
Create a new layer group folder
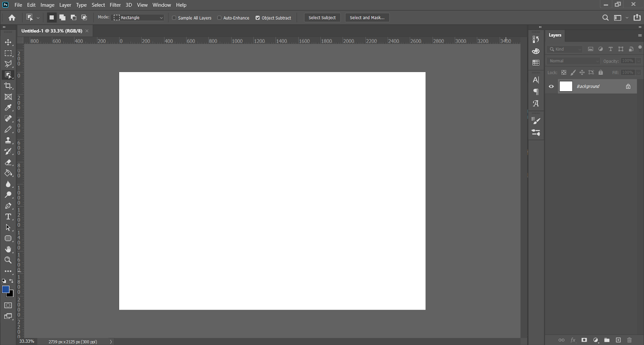coord(607,340)
